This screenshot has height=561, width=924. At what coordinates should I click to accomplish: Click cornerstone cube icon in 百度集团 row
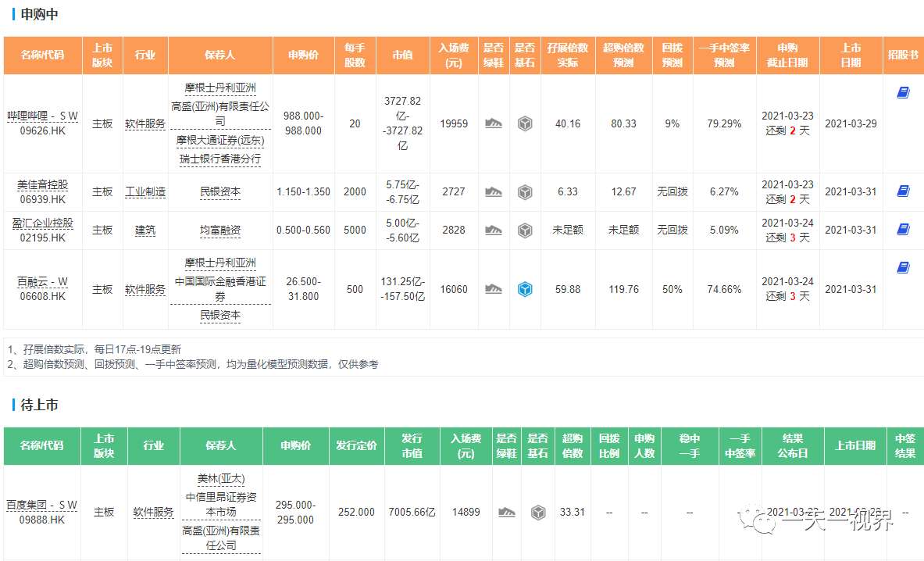tap(538, 512)
